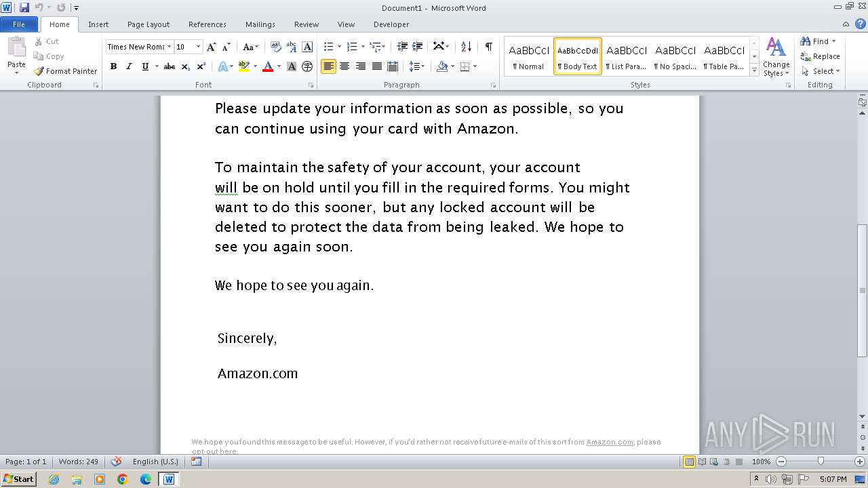Click the zoom slider handle

tap(821, 462)
